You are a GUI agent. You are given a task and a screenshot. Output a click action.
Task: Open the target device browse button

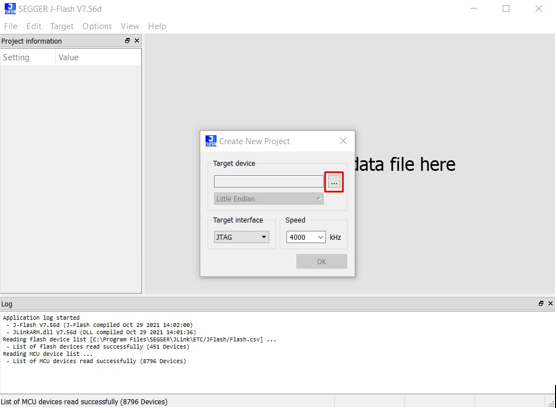click(334, 182)
